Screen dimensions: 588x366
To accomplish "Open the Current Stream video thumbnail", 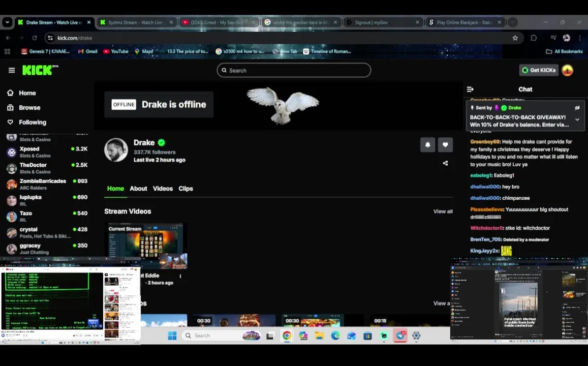I will click(x=146, y=246).
